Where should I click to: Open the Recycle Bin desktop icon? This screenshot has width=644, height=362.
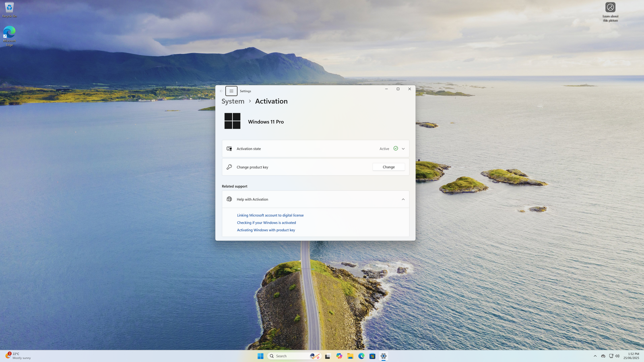[x=9, y=10]
